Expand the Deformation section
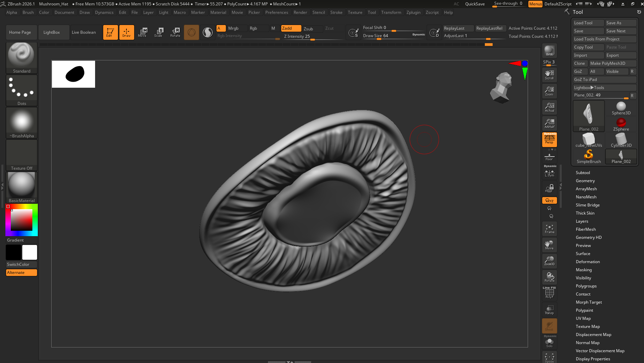This screenshot has height=363, width=644. [587, 262]
